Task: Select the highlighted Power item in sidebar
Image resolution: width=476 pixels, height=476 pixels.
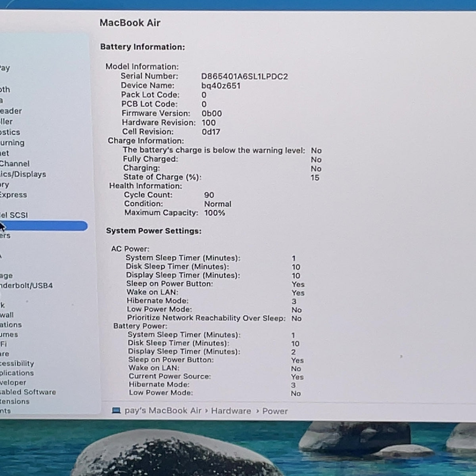Action: pos(44,226)
